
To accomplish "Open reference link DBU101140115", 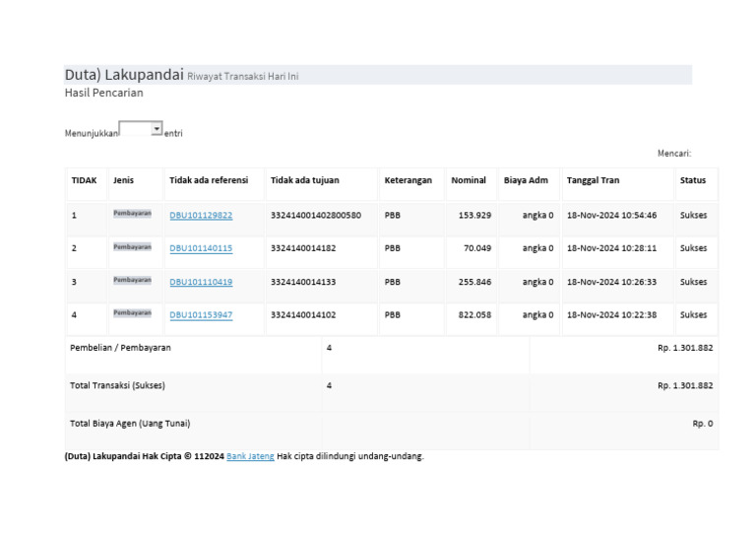I will [x=201, y=248].
